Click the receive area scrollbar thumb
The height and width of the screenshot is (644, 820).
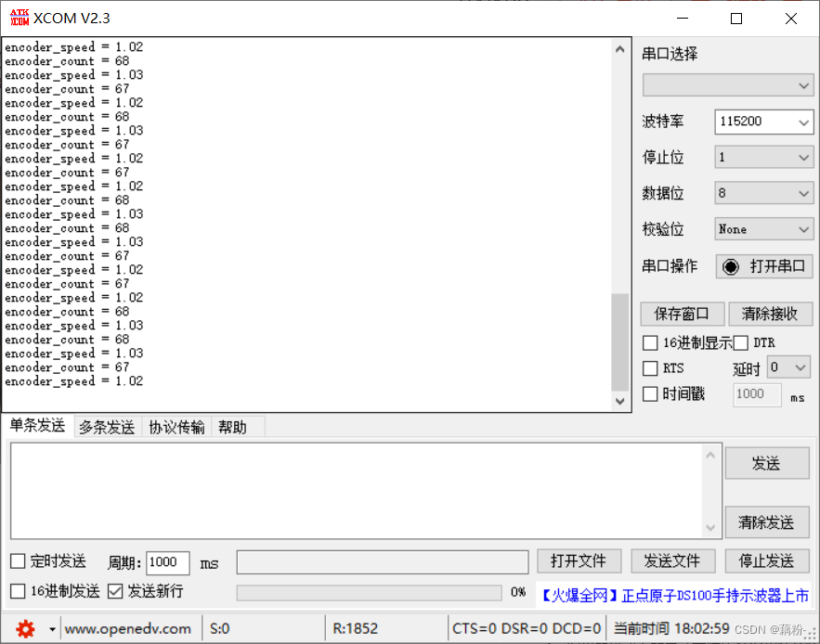click(619, 342)
